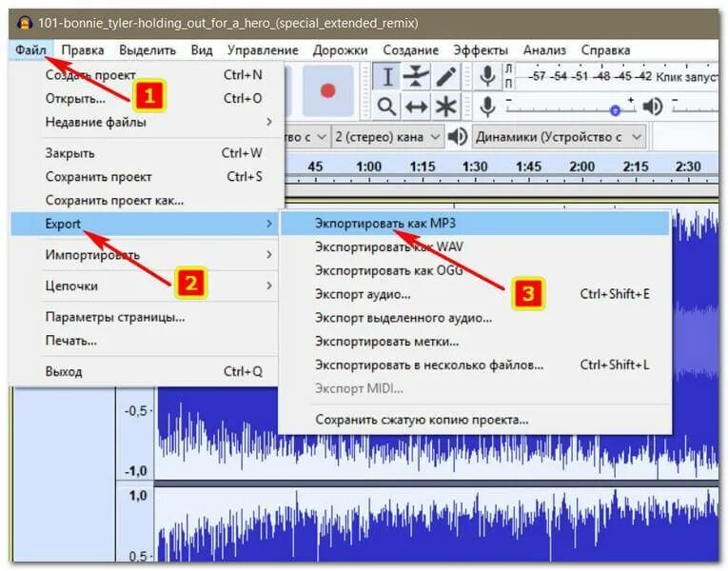Open the Анализ menu
This screenshot has width=728, height=571.
pyautogui.click(x=544, y=49)
